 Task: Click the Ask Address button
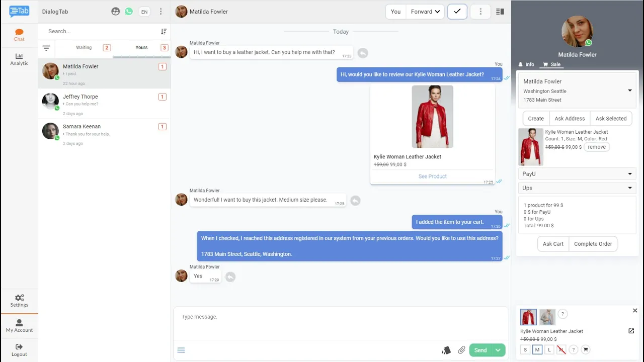coord(570,119)
